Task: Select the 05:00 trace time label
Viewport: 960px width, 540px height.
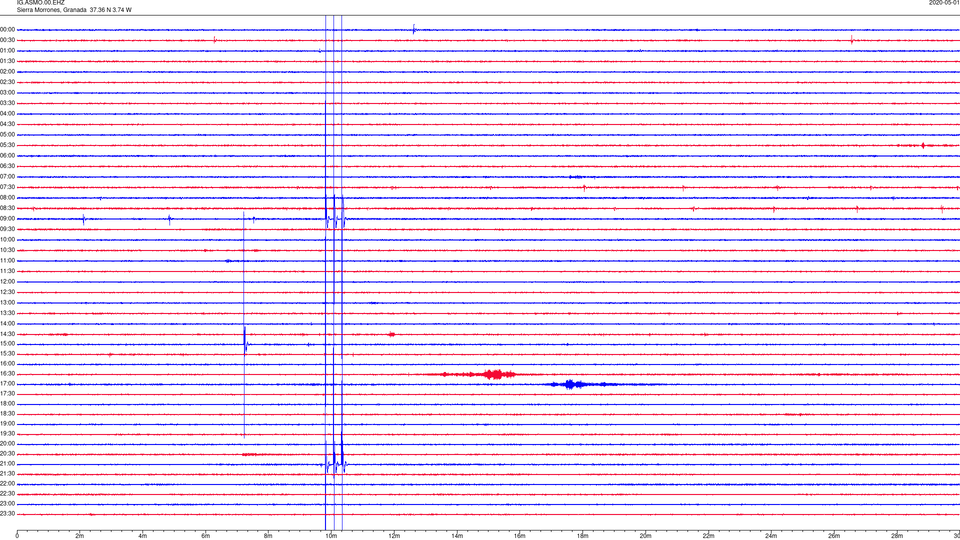Action: tap(8, 135)
